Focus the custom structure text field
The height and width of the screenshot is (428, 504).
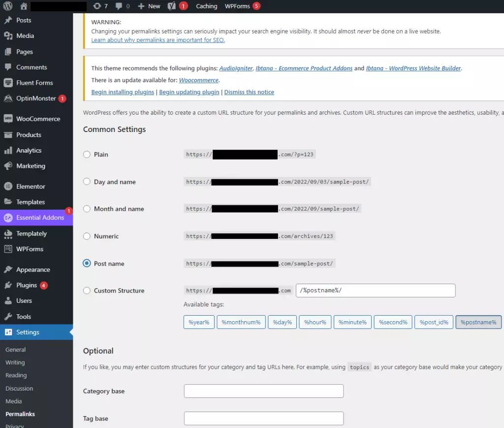coord(376,291)
